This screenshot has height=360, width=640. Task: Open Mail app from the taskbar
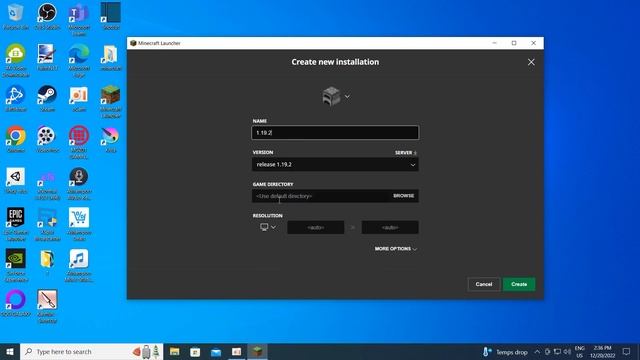point(216,351)
